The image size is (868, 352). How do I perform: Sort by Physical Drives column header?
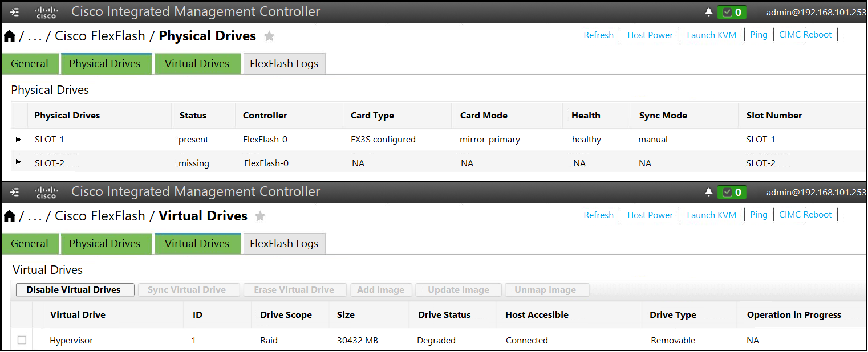pyautogui.click(x=67, y=116)
